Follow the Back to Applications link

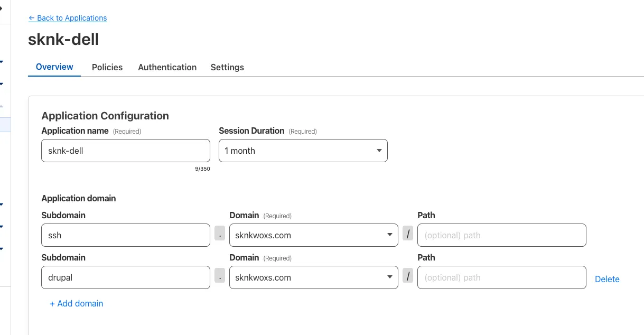[68, 18]
